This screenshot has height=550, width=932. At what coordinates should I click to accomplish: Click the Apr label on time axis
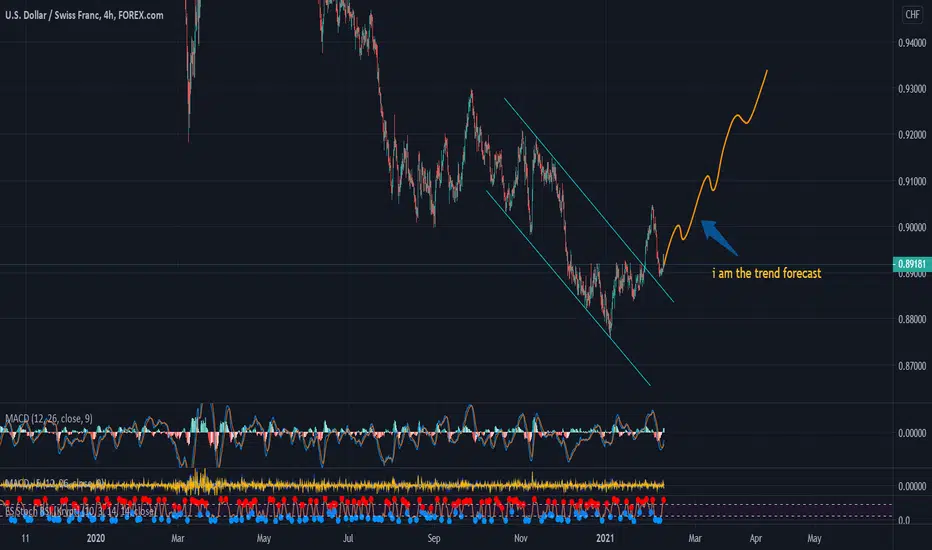(x=755, y=538)
